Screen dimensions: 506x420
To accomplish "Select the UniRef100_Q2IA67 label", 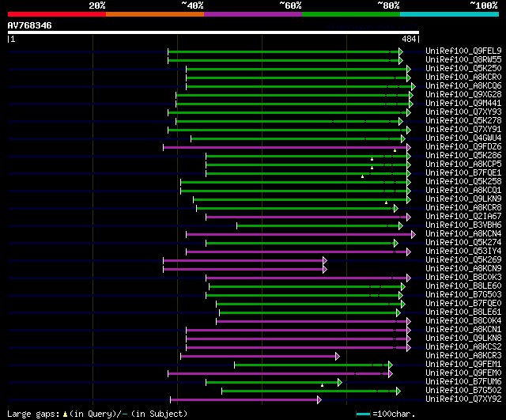I will [463, 216].
